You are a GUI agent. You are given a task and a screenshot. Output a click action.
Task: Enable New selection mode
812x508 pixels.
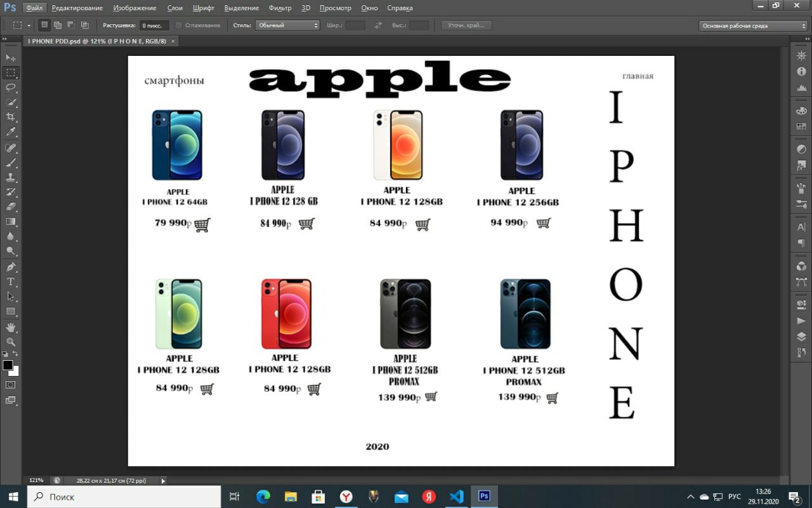tap(44, 25)
